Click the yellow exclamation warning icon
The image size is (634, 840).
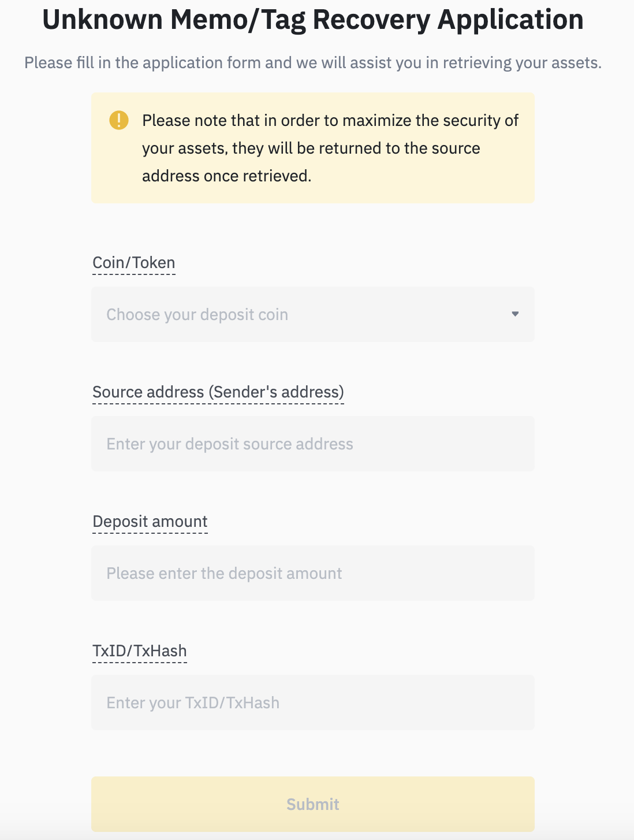click(119, 120)
